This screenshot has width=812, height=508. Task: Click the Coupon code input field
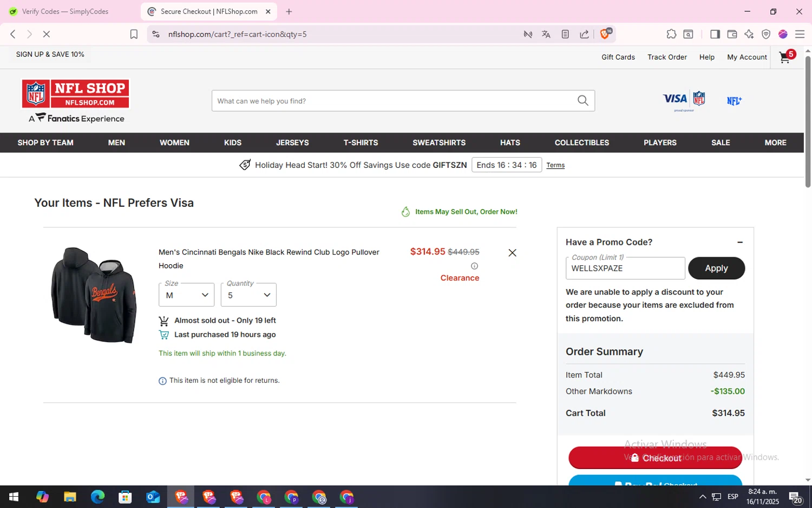[x=625, y=268]
